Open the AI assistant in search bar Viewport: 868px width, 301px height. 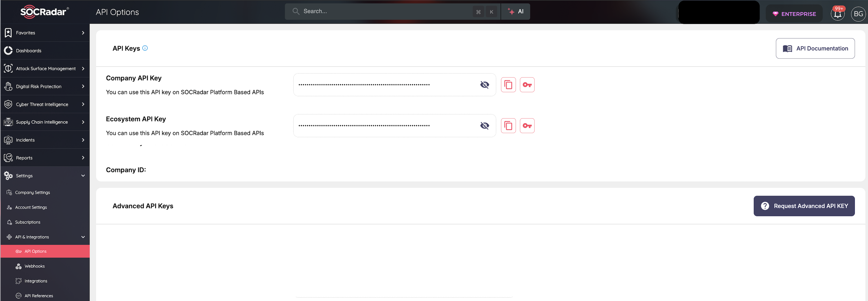(x=516, y=11)
